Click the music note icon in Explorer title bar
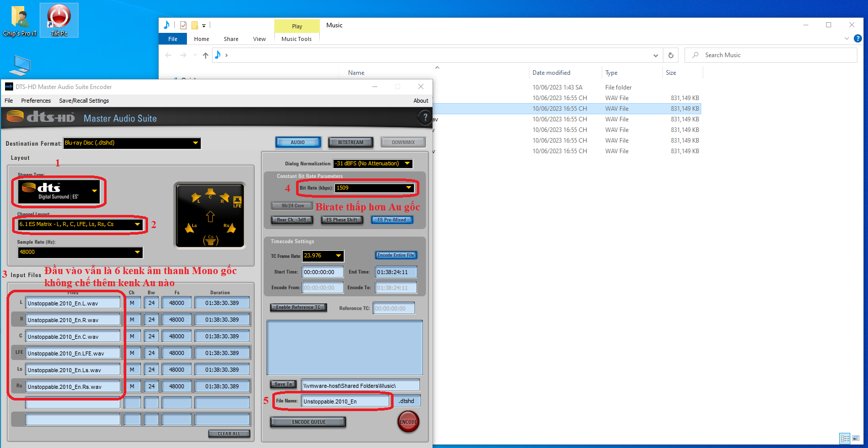The image size is (868, 448). (x=167, y=25)
